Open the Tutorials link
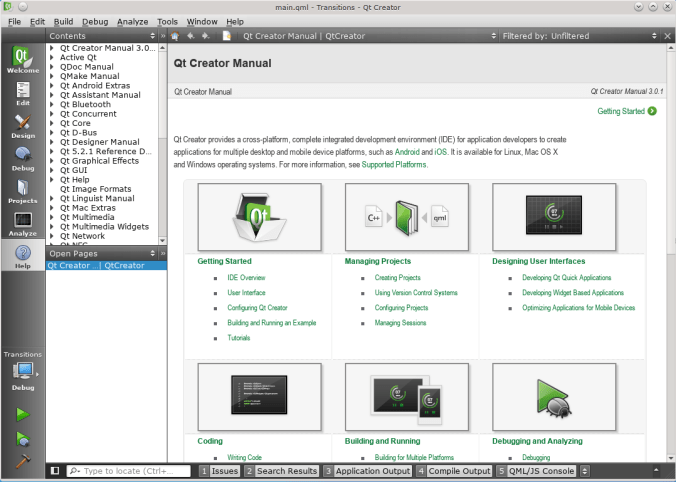This screenshot has width=676, height=482. (239, 338)
